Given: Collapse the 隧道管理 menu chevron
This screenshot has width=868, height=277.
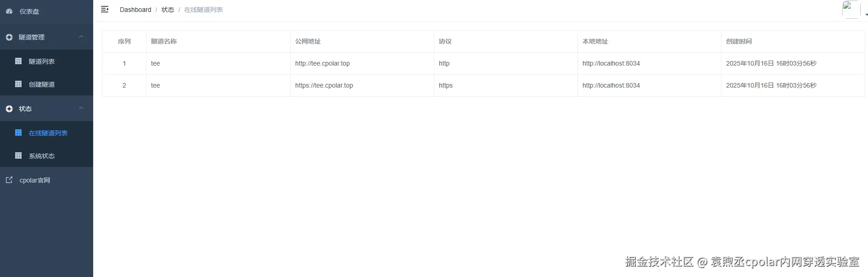Looking at the screenshot, I should click(x=81, y=37).
